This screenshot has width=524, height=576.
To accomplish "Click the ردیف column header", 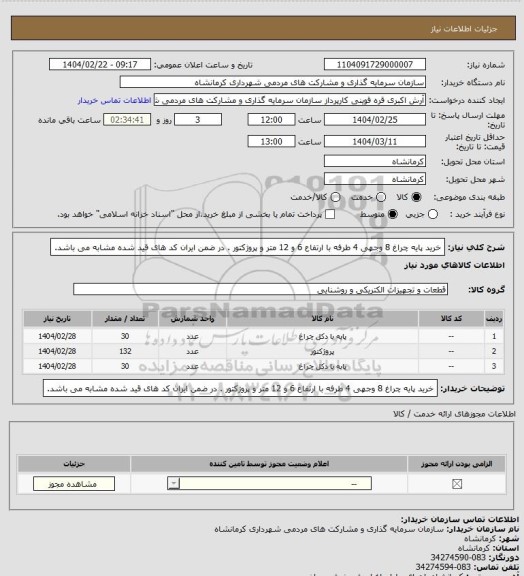I will (494, 318).
